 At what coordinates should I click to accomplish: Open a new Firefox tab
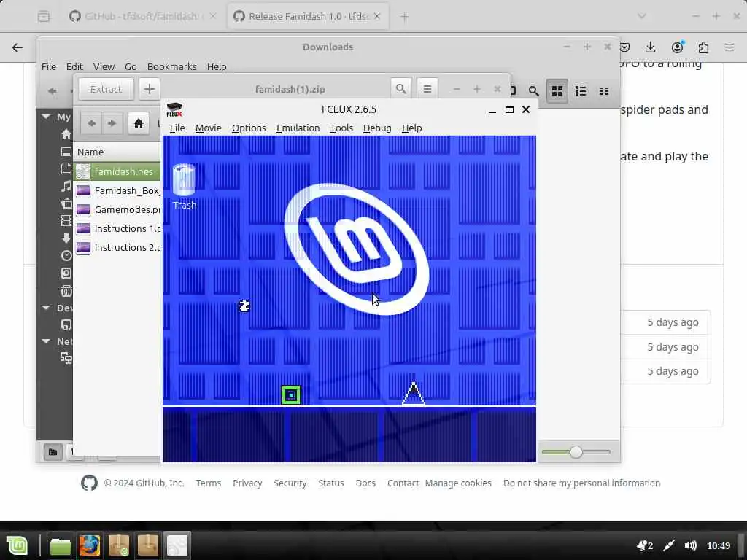tap(404, 17)
